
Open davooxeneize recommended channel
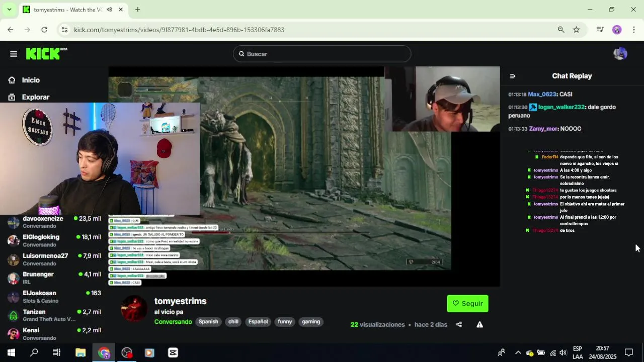(x=54, y=222)
